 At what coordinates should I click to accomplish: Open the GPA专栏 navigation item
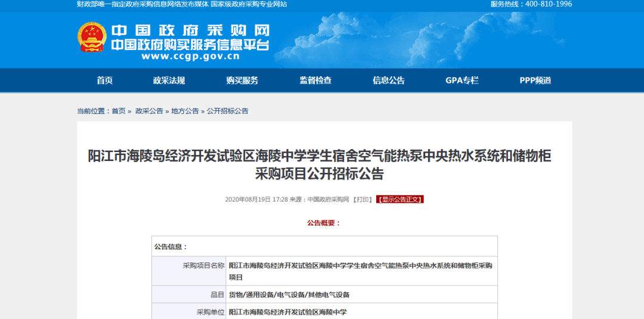(462, 80)
